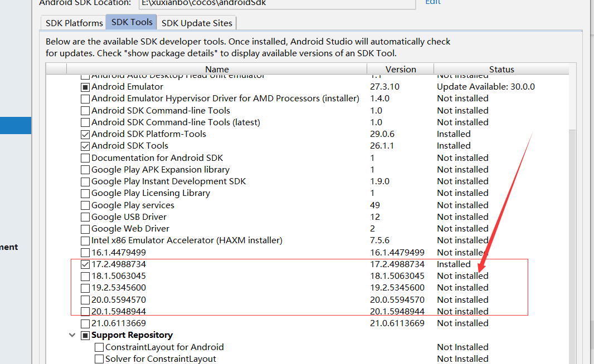Tick the 21.0.6113669 checkbox
The image size is (594, 364).
point(85,323)
